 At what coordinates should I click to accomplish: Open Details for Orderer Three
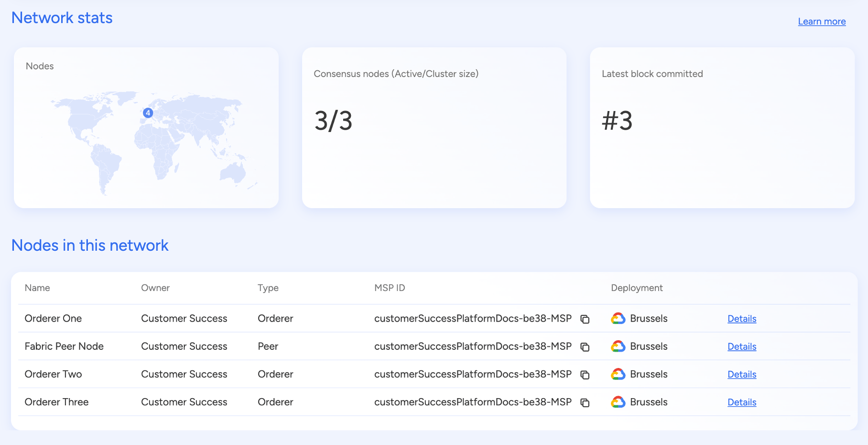[741, 402]
